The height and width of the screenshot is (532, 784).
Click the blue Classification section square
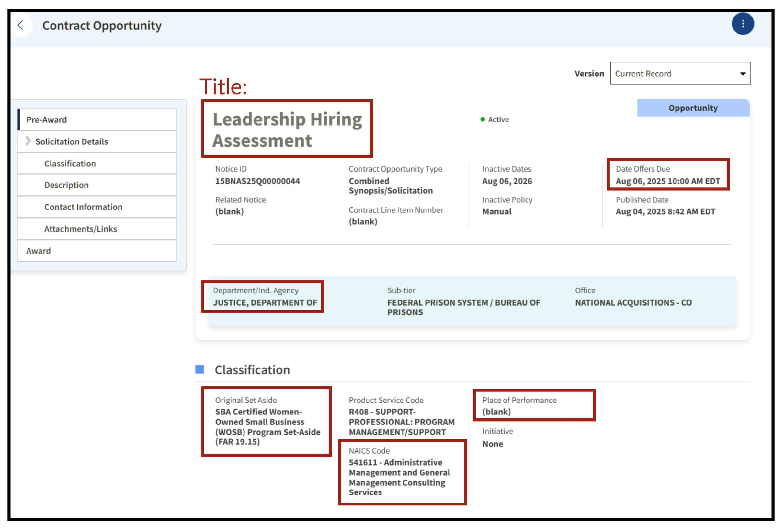pos(199,369)
